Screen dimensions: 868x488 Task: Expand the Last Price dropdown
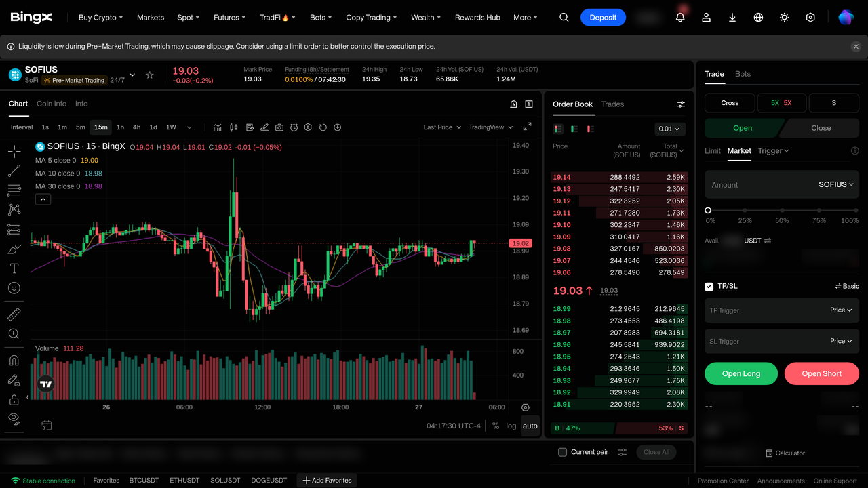pos(442,127)
